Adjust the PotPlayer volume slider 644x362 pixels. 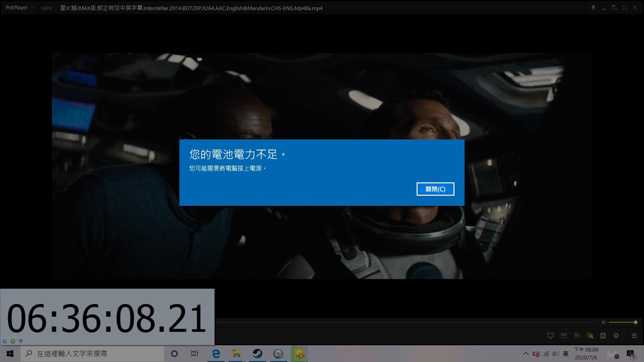[x=622, y=322]
